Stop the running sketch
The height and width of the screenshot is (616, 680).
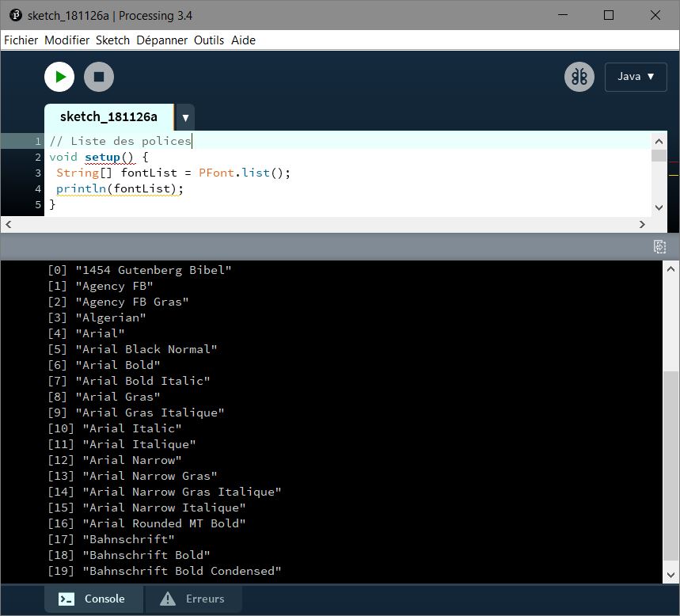click(99, 77)
